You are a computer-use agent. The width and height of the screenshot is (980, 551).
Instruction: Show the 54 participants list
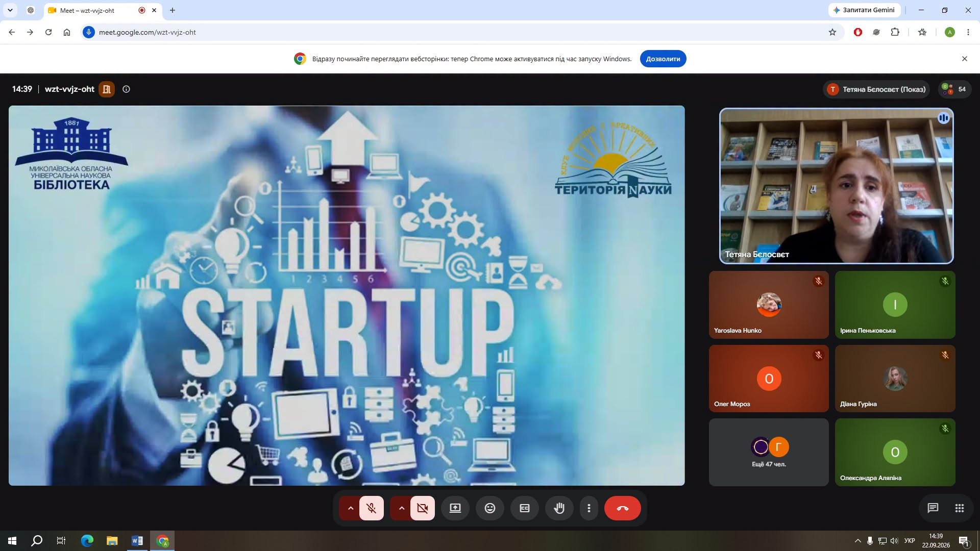(x=954, y=89)
